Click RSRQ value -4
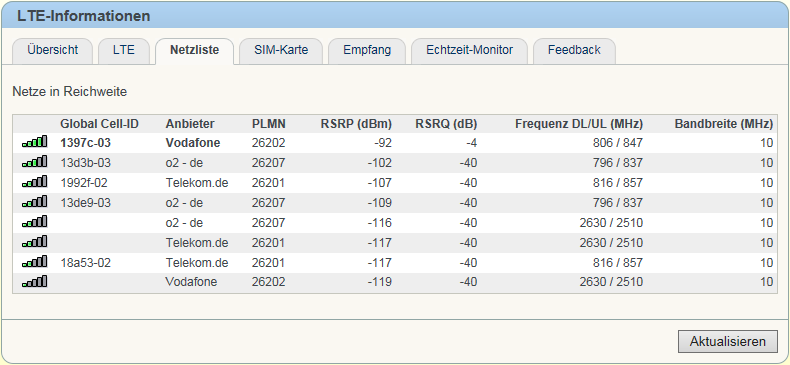 click(x=472, y=143)
